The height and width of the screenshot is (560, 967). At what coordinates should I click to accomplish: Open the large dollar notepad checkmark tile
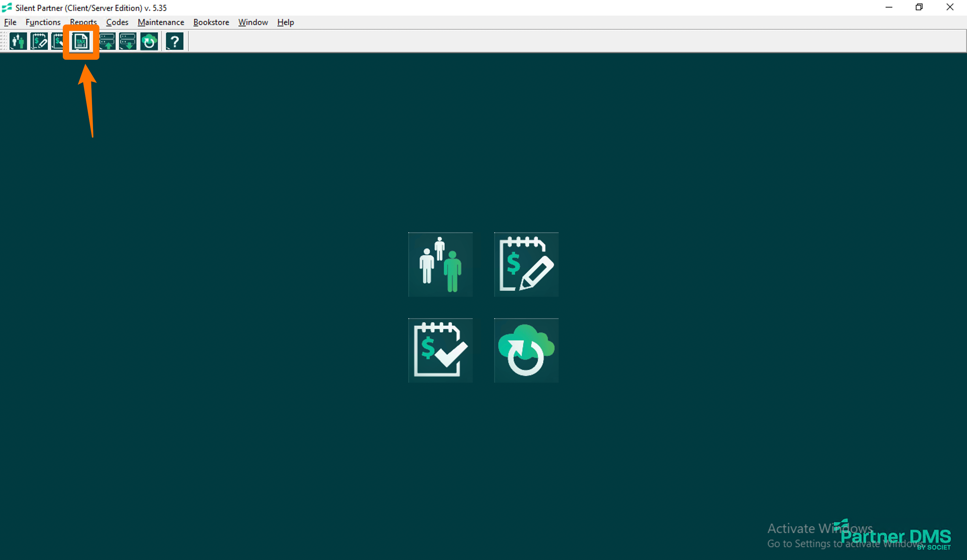(x=440, y=351)
